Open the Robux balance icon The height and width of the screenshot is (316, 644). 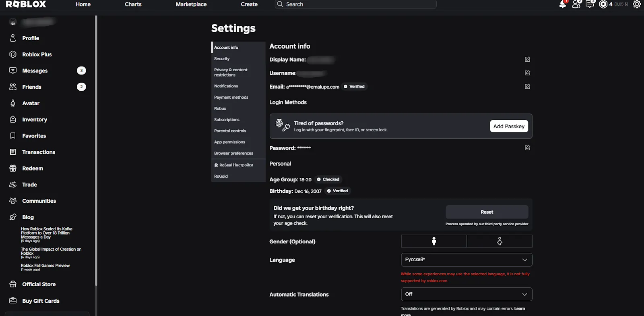coord(603,4)
